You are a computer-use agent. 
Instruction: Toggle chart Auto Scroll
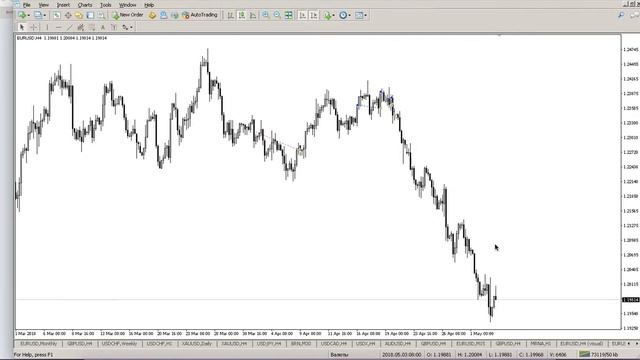302,15
